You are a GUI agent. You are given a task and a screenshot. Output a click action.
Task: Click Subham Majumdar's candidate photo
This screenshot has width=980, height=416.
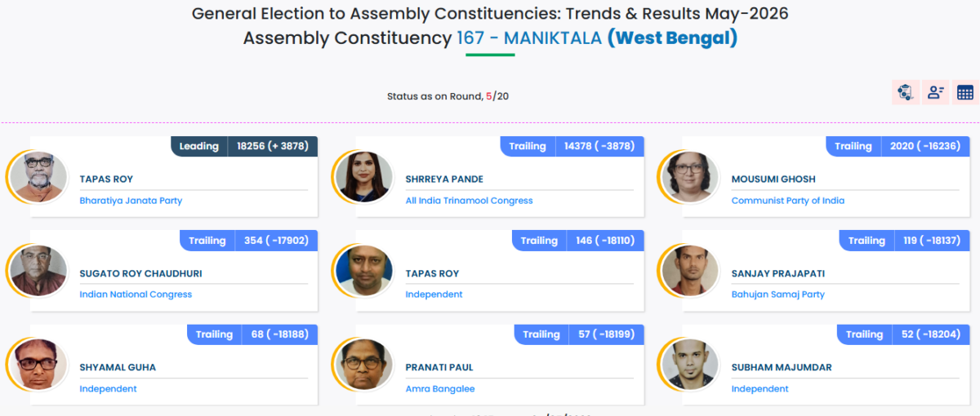coord(688,364)
